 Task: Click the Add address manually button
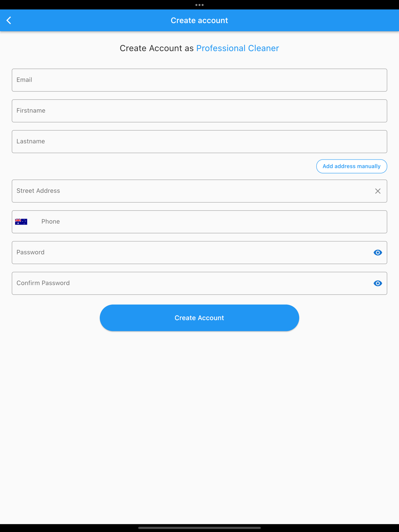pos(352,166)
